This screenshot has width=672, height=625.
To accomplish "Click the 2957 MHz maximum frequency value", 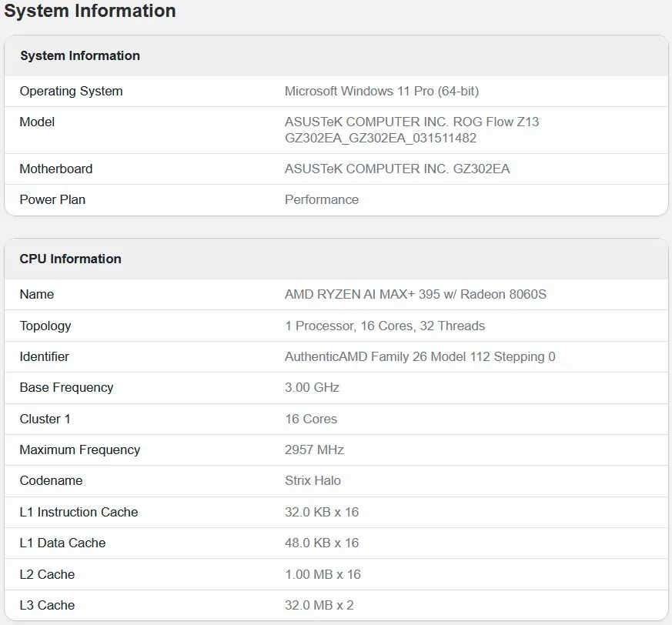I will (x=314, y=450).
